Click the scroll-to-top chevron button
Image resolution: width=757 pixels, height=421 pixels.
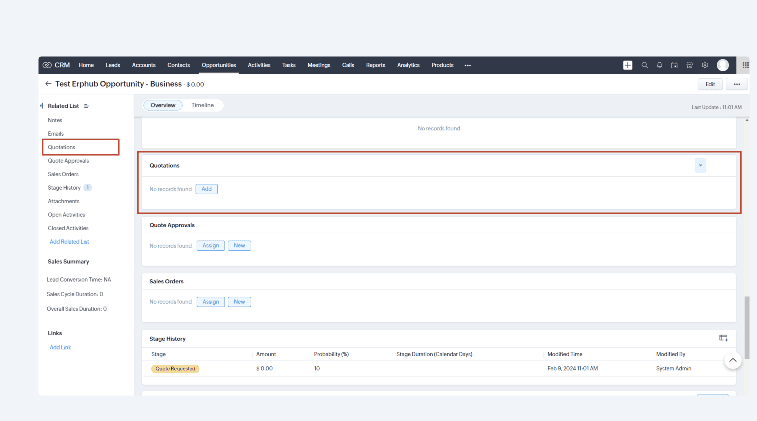[732, 360]
